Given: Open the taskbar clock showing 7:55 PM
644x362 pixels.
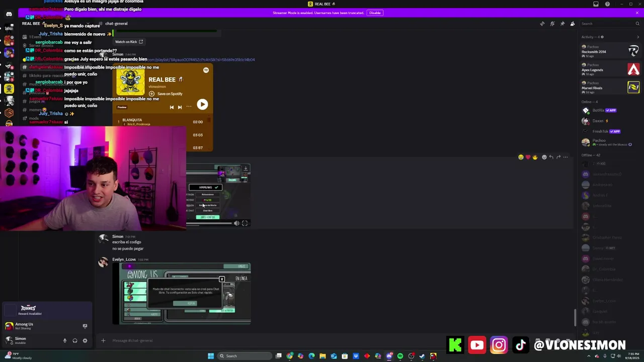Looking at the screenshot, I should click(632, 356).
